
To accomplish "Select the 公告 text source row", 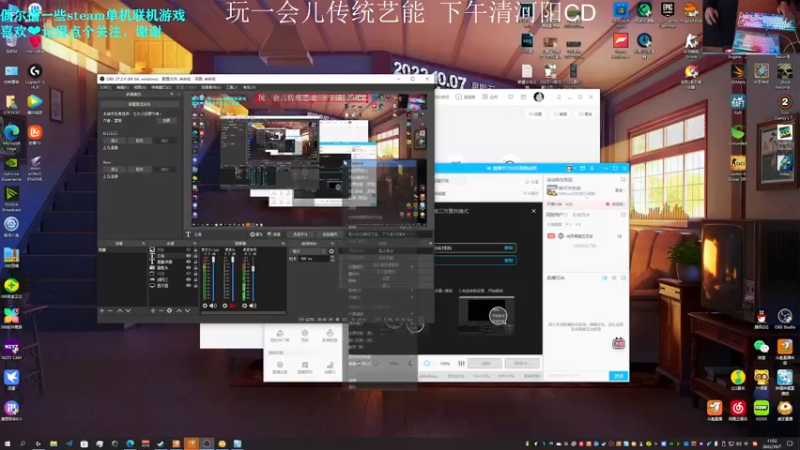I will tap(173, 256).
